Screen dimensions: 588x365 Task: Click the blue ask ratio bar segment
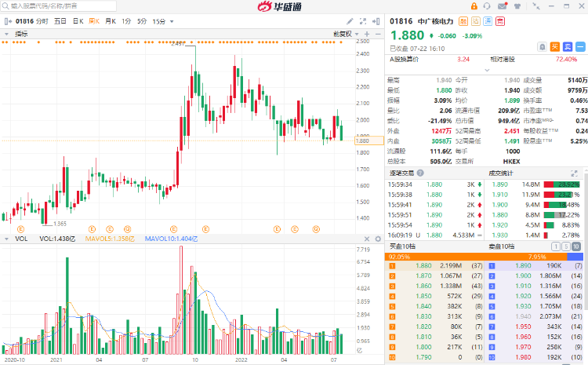[x=575, y=257]
